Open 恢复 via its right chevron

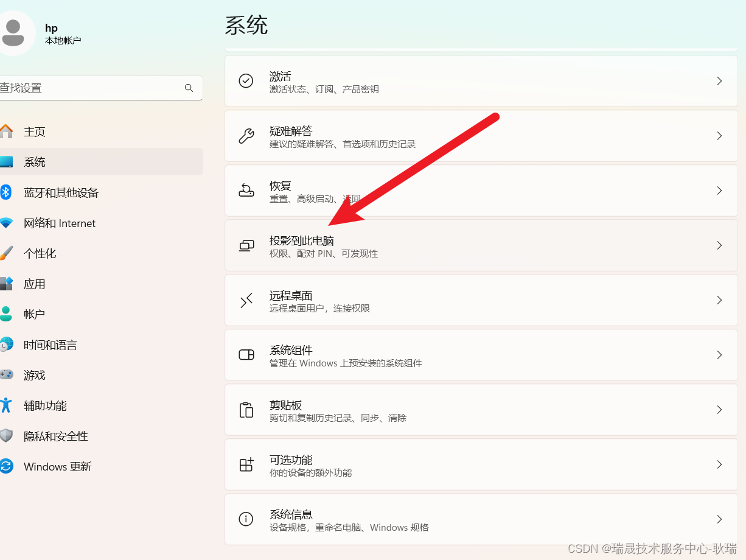[719, 191]
